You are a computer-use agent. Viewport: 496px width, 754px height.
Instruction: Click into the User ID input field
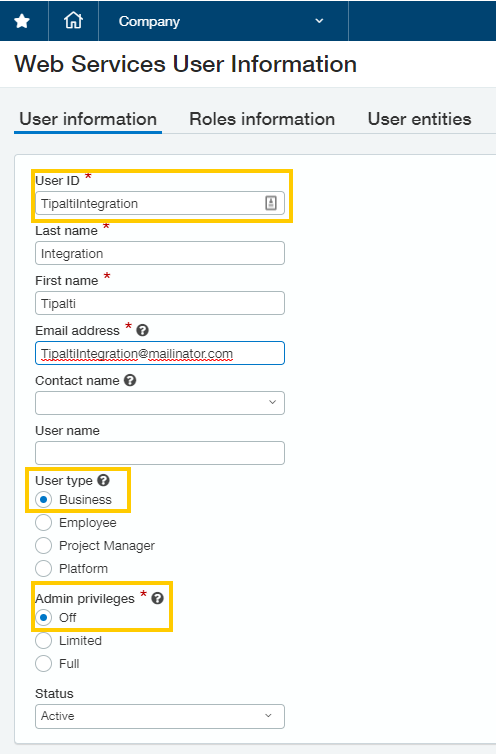pyautogui.click(x=160, y=203)
